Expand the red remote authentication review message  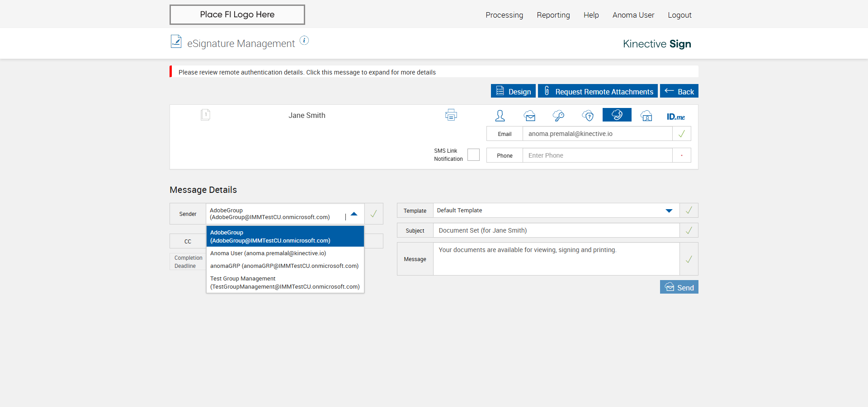tap(307, 72)
